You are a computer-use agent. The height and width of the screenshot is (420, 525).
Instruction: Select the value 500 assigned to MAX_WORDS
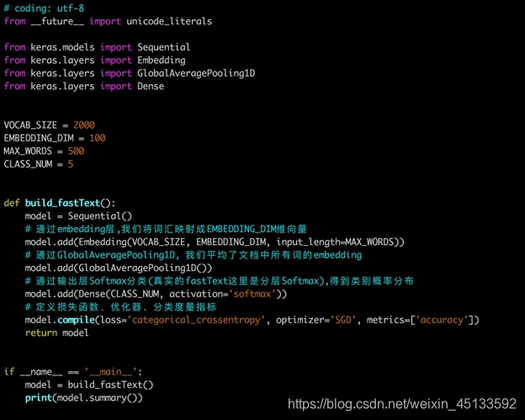pos(76,151)
